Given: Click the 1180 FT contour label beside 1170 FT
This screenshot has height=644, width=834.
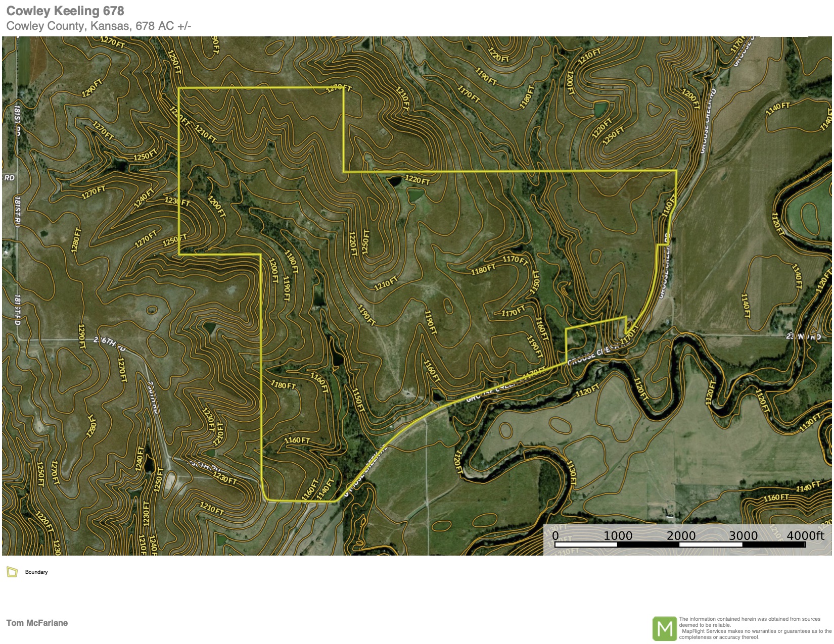Looking at the screenshot, I should [483, 270].
